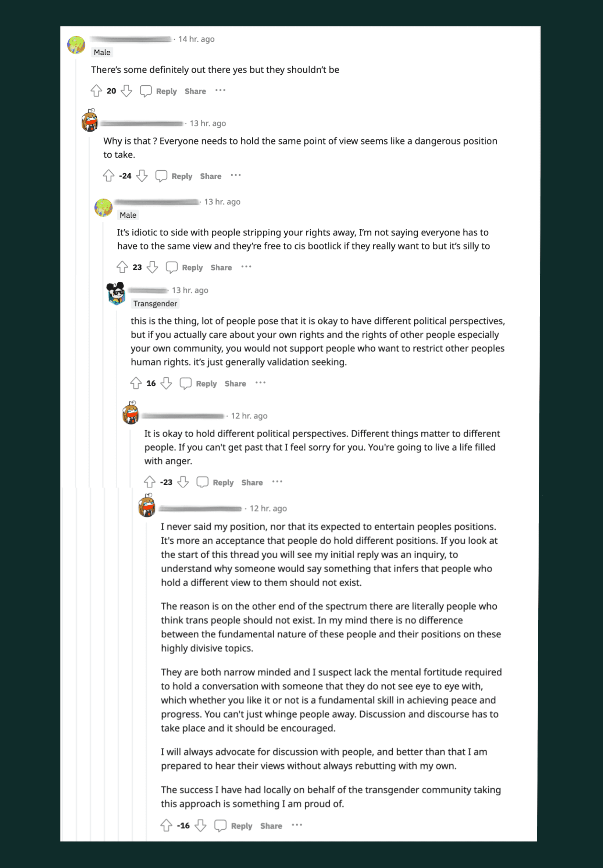The height and width of the screenshot is (868, 603).
Task: Share the comment scored -23
Action: pyautogui.click(x=252, y=483)
